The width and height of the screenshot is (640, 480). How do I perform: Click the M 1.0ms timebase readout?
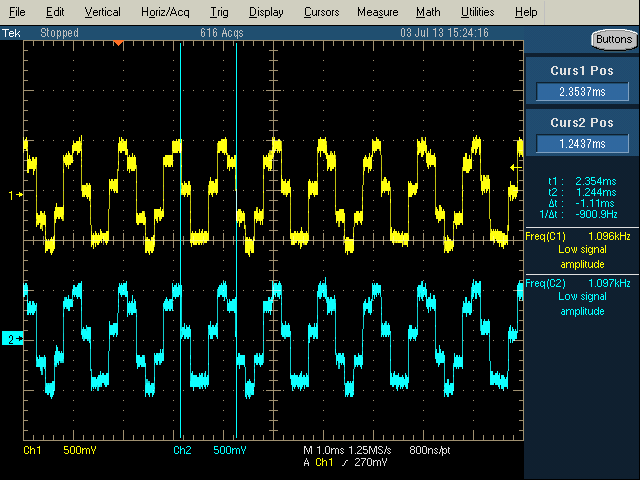coord(324,450)
